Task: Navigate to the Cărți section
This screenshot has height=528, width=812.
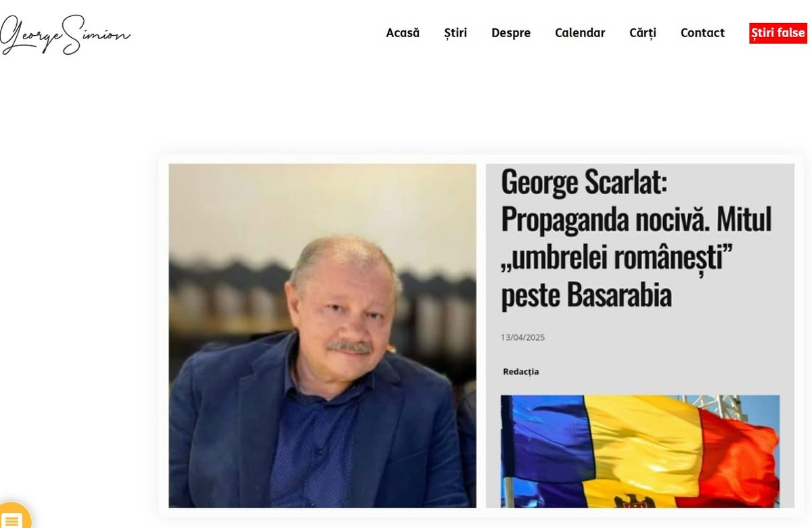Action: click(643, 32)
